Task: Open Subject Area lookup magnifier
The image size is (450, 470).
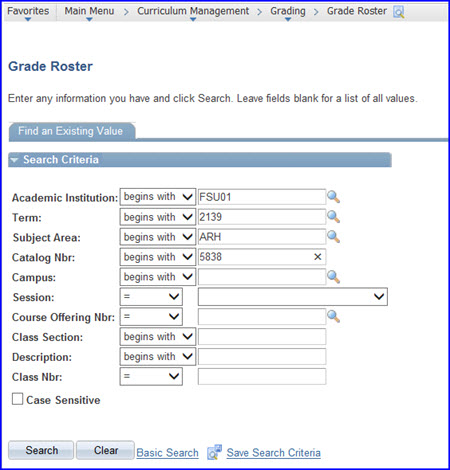Action: pos(333,237)
